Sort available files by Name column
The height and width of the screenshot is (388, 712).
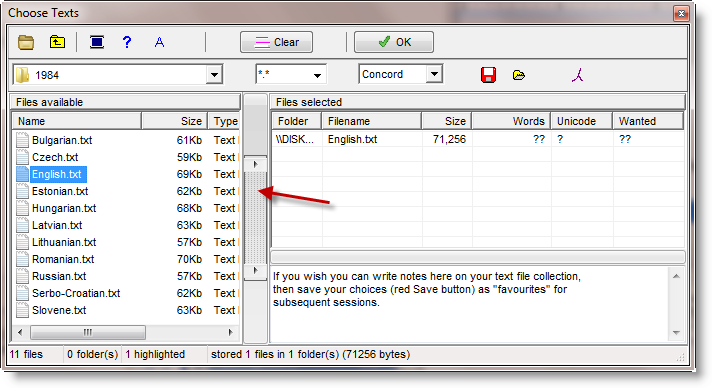pos(77,121)
